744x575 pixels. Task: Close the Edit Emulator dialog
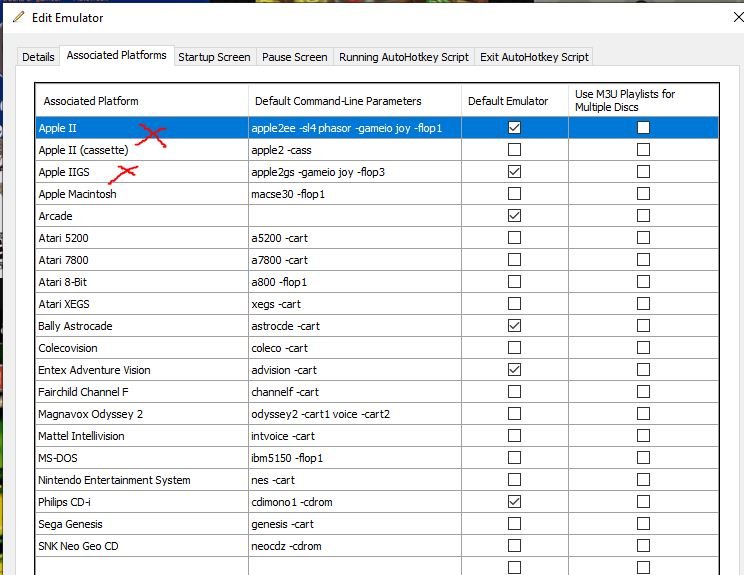tap(738, 18)
